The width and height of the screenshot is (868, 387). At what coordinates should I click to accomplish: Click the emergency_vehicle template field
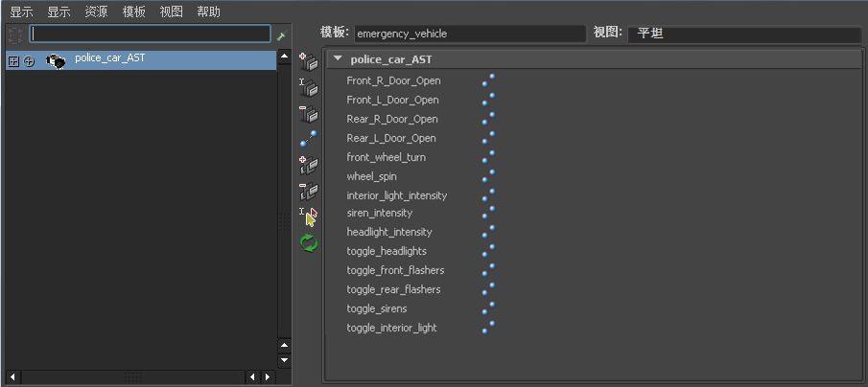point(469,34)
